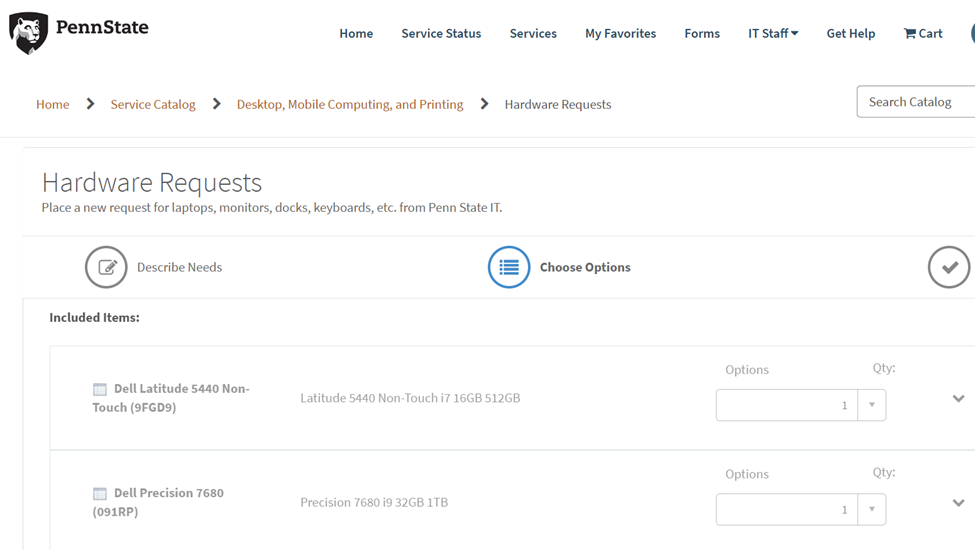This screenshot has height=550, width=975.
Task: Expand the Dell Latitude 5440 row chevron
Action: pos(958,398)
